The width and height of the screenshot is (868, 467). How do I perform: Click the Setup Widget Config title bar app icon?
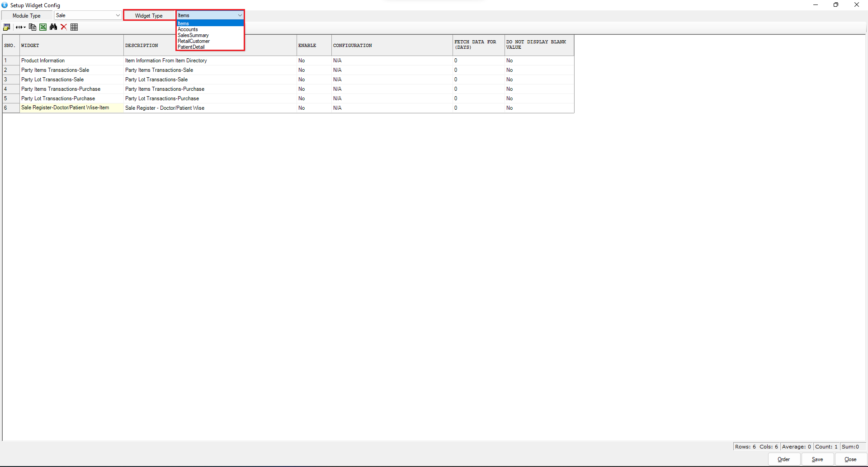(x=5, y=5)
